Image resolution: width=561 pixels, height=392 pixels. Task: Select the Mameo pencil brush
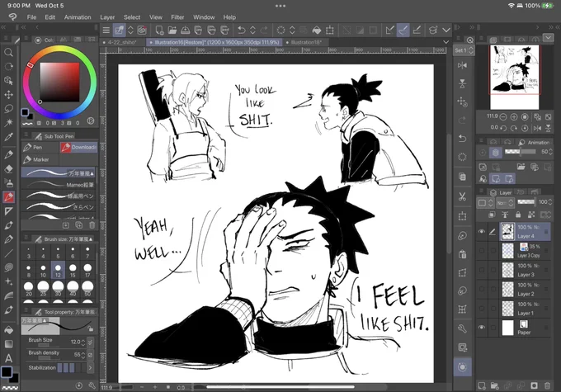point(59,185)
